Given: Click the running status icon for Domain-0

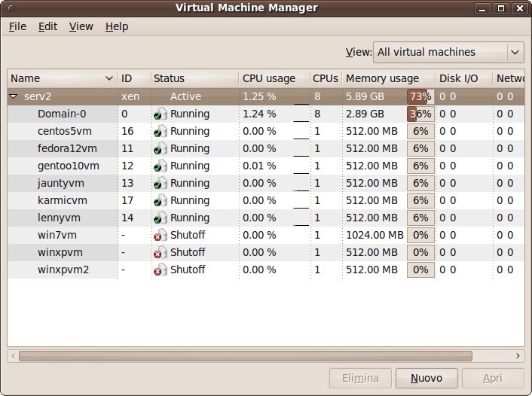Looking at the screenshot, I should pyautogui.click(x=161, y=114).
